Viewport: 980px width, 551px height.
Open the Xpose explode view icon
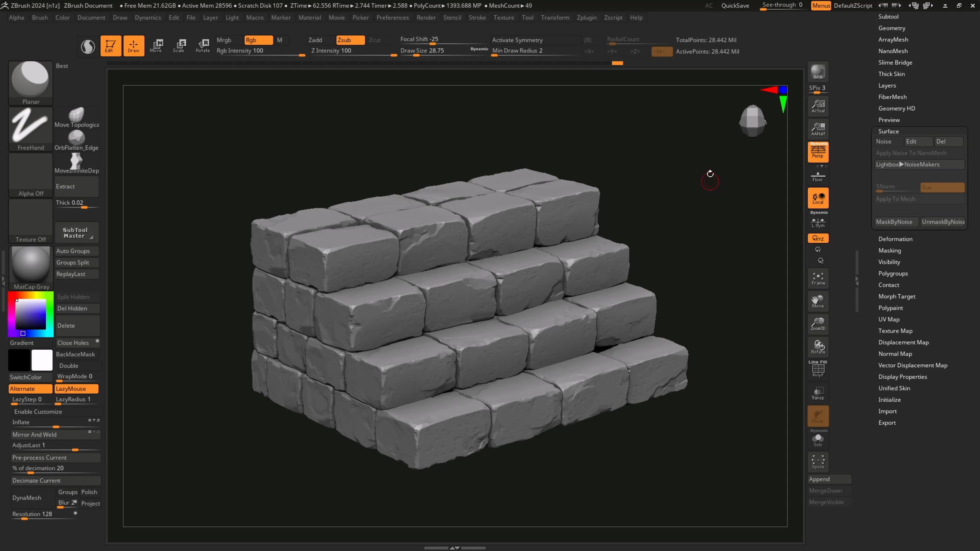(x=818, y=461)
